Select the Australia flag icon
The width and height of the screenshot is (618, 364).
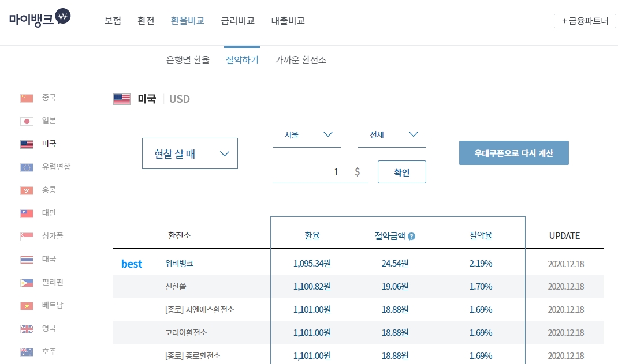click(x=27, y=352)
